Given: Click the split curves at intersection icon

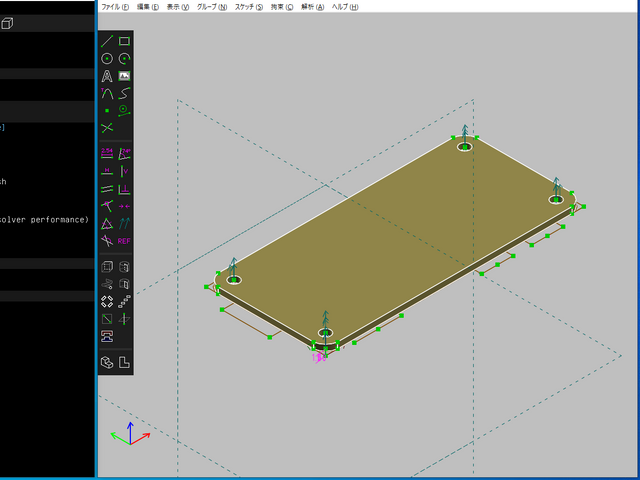Looking at the screenshot, I should pyautogui.click(x=107, y=128).
